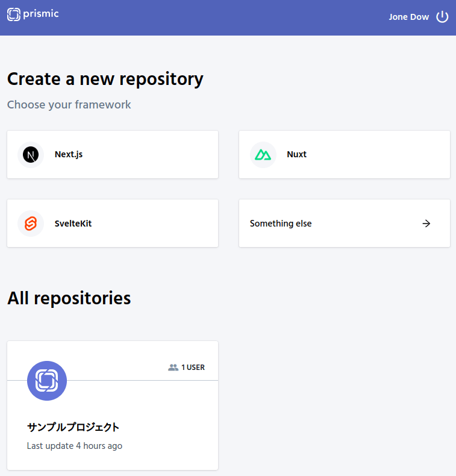The height and width of the screenshot is (476, 456).
Task: Click the users icon beside 1 USER
Action: [173, 368]
